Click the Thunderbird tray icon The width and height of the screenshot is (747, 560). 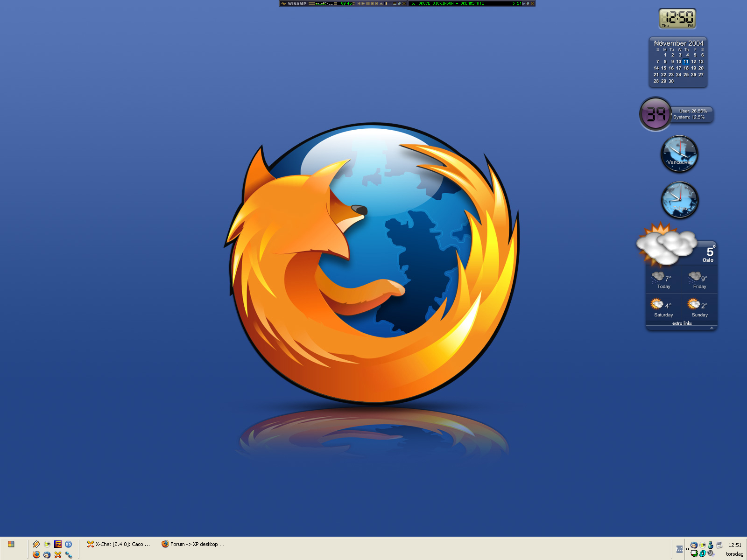click(x=694, y=545)
